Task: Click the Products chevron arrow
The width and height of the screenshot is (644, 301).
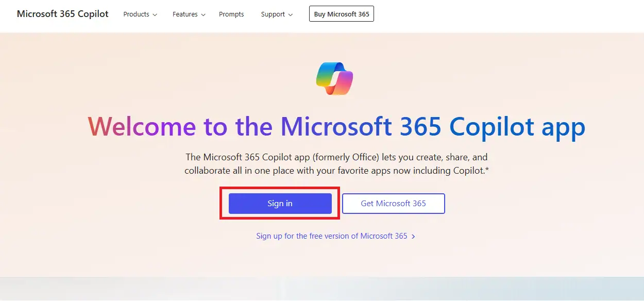Action: point(155,14)
